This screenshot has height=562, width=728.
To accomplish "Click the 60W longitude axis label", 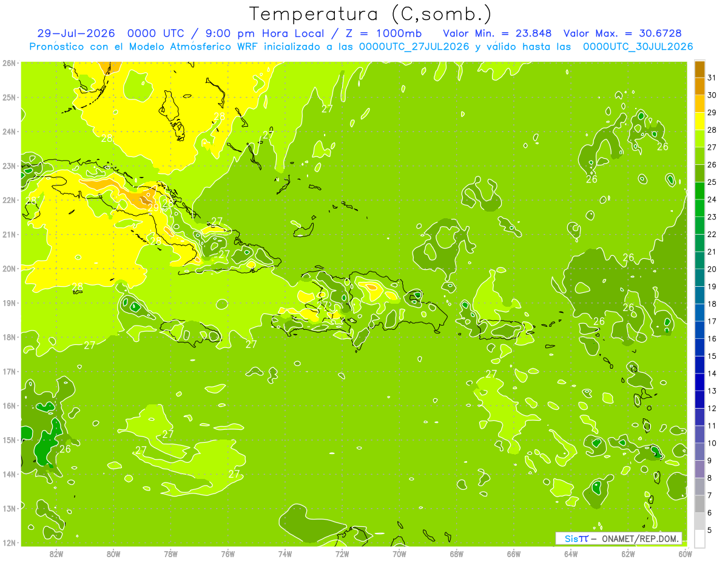I will pyautogui.click(x=686, y=554).
